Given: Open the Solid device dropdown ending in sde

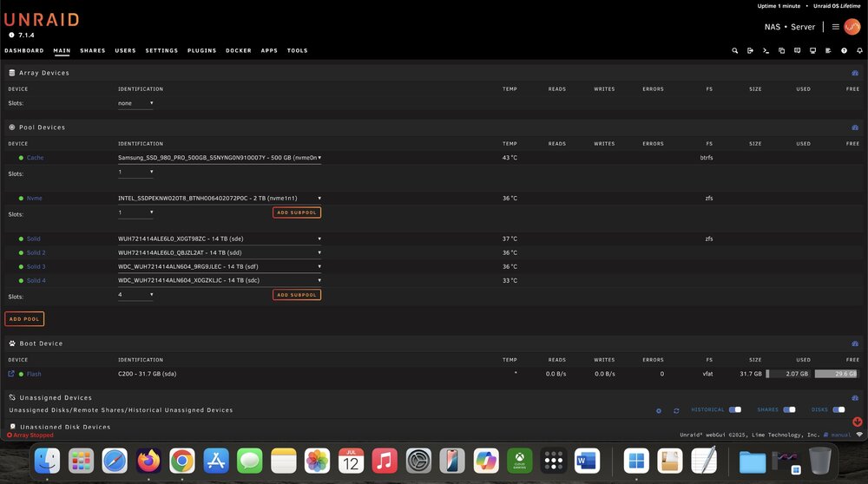Looking at the screenshot, I should coord(220,239).
